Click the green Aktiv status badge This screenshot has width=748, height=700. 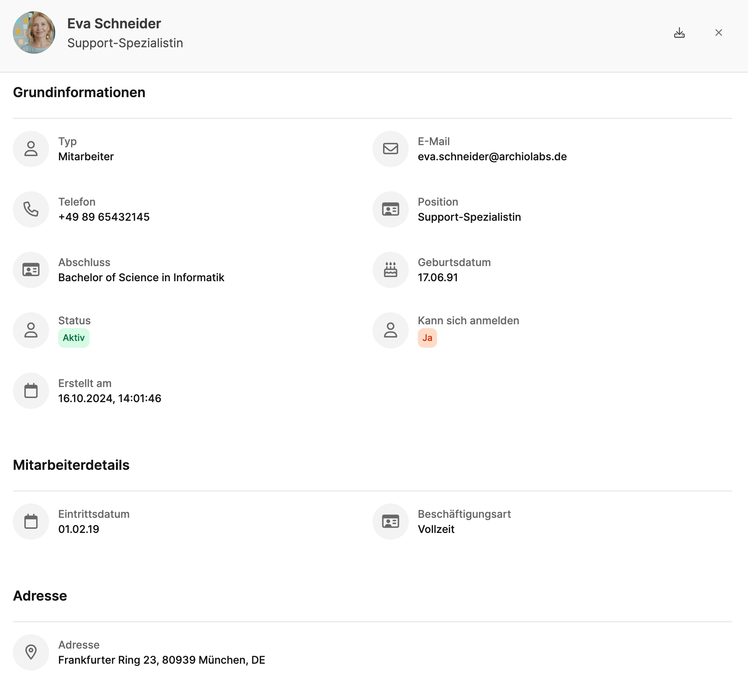pyautogui.click(x=74, y=338)
